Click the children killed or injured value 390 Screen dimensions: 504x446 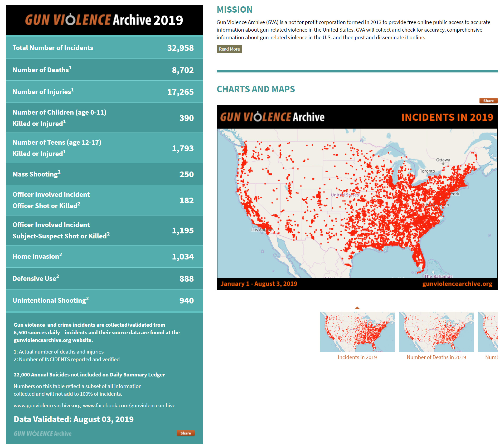[x=186, y=118]
